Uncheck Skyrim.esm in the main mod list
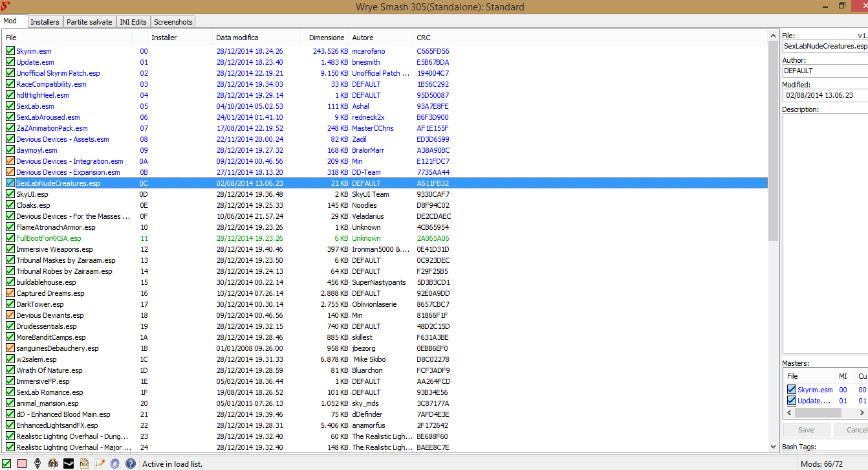This screenshot has width=868, height=470. (x=10, y=51)
